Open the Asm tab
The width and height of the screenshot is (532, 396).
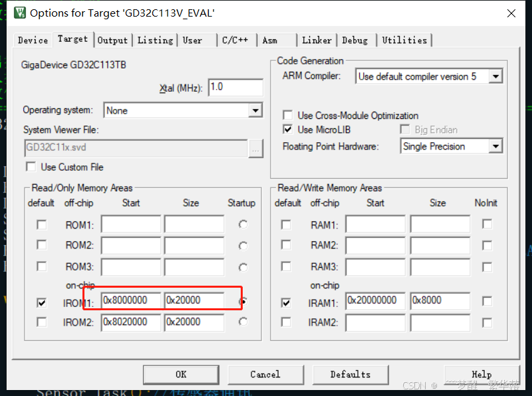pos(270,41)
